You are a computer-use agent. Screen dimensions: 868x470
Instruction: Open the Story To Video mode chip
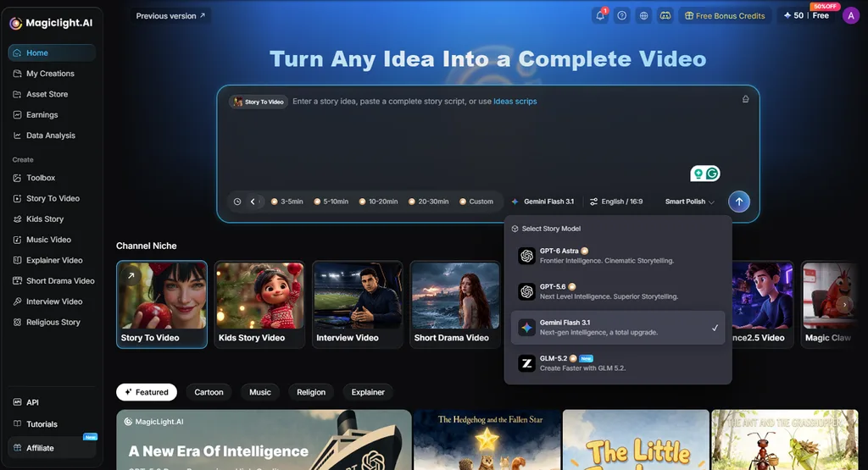click(x=259, y=102)
